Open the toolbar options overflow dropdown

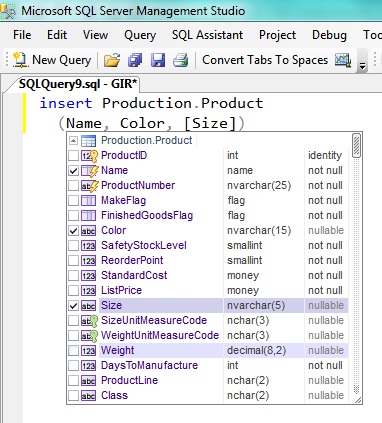point(362,61)
